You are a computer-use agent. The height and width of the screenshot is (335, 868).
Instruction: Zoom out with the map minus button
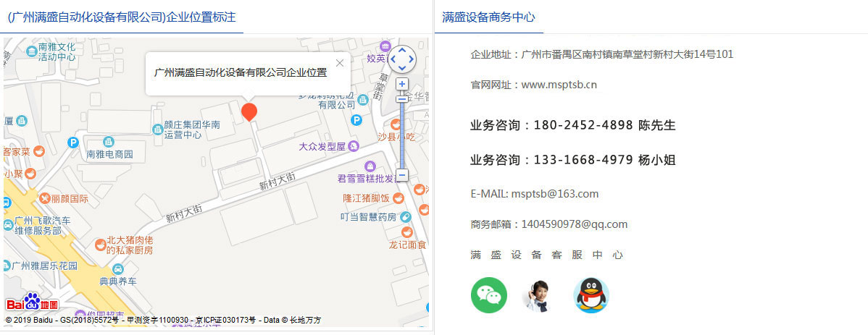(402, 175)
